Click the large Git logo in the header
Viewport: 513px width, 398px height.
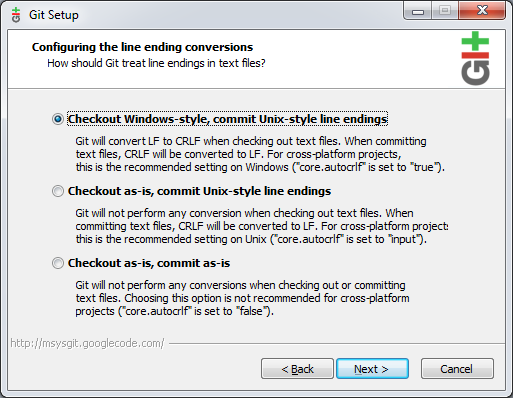pyautogui.click(x=475, y=58)
